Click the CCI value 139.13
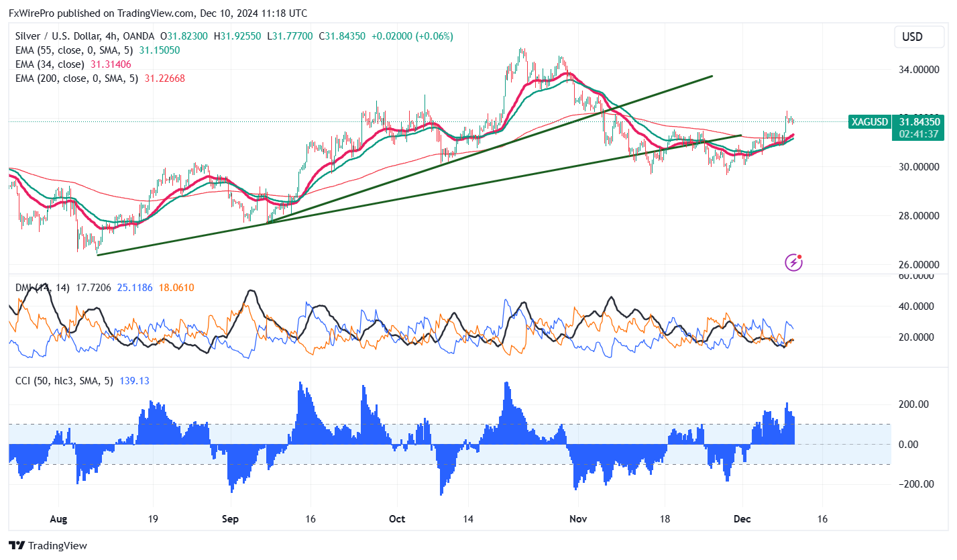Viewport: 957px width, 560px height. click(x=134, y=381)
